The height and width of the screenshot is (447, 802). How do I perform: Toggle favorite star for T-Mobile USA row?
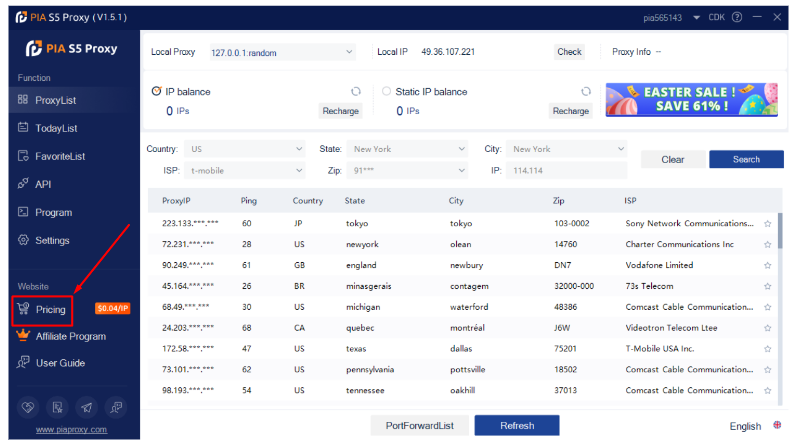point(767,349)
